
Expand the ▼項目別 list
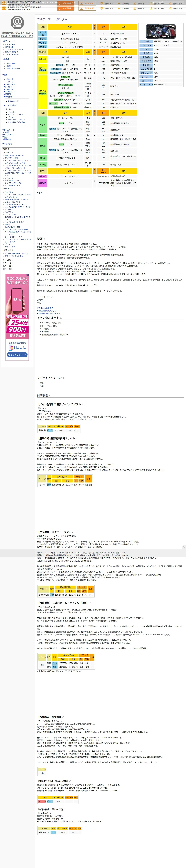pyautogui.click(x=7, y=94)
